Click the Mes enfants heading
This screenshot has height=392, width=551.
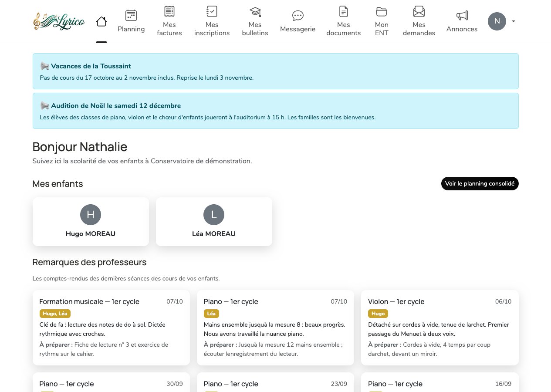click(57, 184)
